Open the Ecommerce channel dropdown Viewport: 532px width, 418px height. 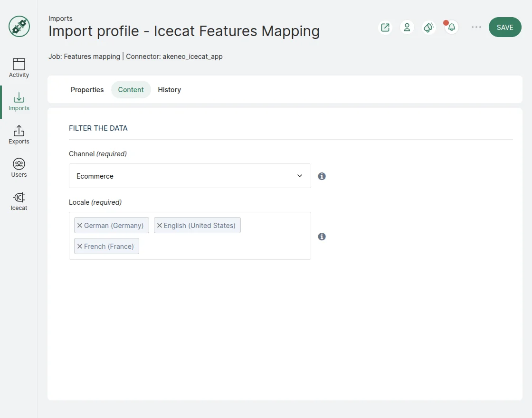[190, 176]
